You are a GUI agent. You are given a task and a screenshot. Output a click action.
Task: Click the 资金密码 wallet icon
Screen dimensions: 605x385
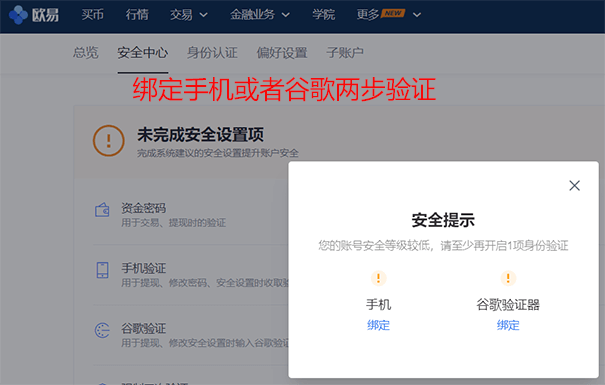(x=102, y=210)
